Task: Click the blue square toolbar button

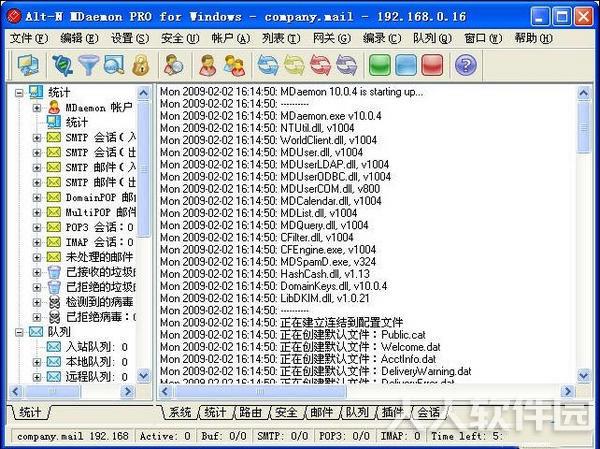Action: [406, 65]
